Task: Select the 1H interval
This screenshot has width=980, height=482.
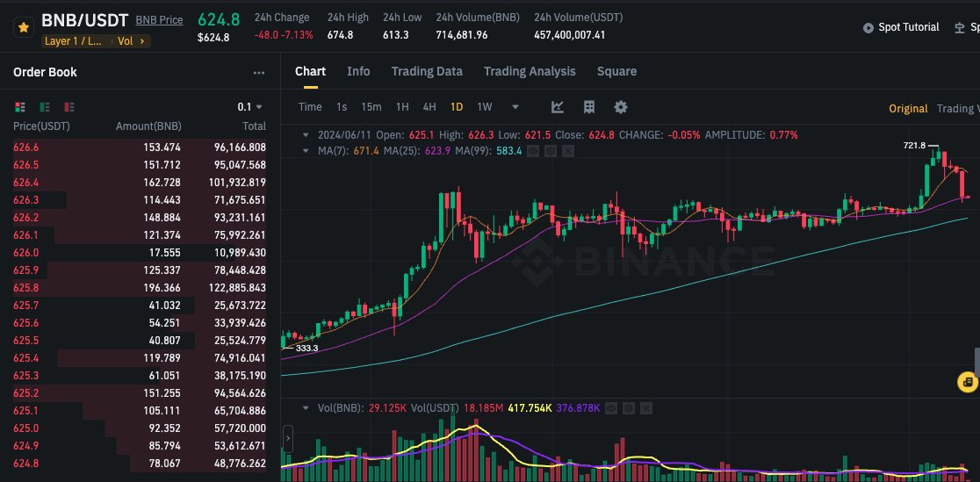Action: tap(402, 107)
